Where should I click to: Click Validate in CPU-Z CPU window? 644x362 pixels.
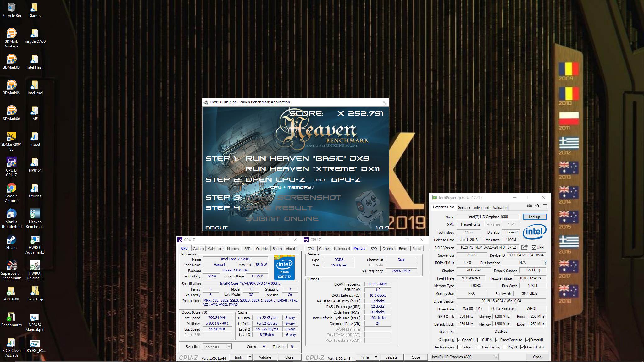[265, 357]
